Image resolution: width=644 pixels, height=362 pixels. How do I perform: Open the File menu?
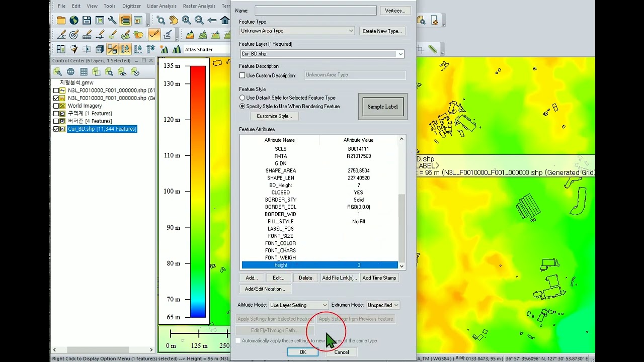(61, 6)
